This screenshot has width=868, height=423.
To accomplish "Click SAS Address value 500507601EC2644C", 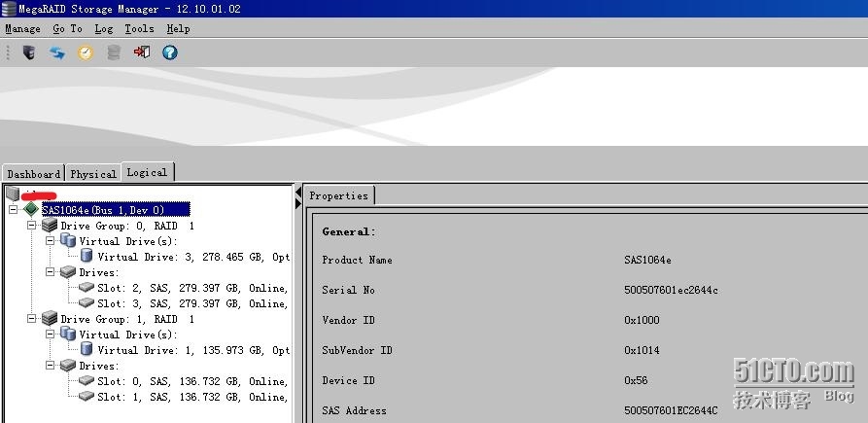I will pos(671,410).
